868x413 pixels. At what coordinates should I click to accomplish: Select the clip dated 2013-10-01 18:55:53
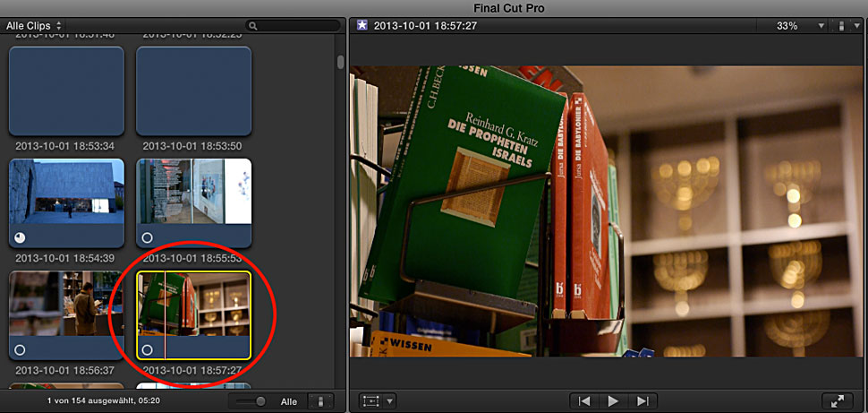(x=193, y=203)
